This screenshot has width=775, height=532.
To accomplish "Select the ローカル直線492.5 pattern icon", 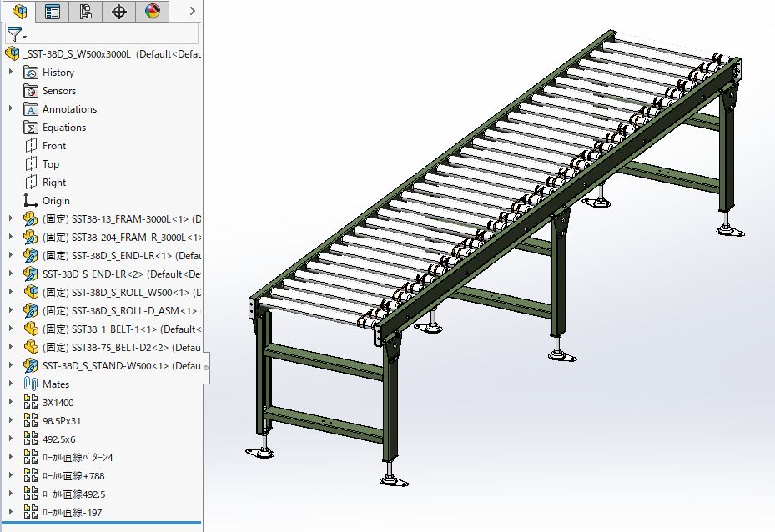I will pyautogui.click(x=31, y=494).
